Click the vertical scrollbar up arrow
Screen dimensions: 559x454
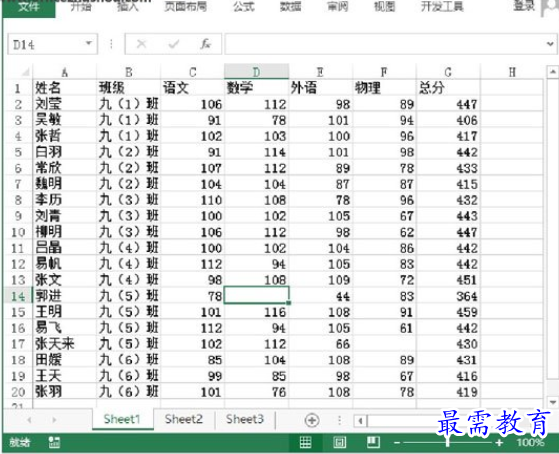[552, 72]
